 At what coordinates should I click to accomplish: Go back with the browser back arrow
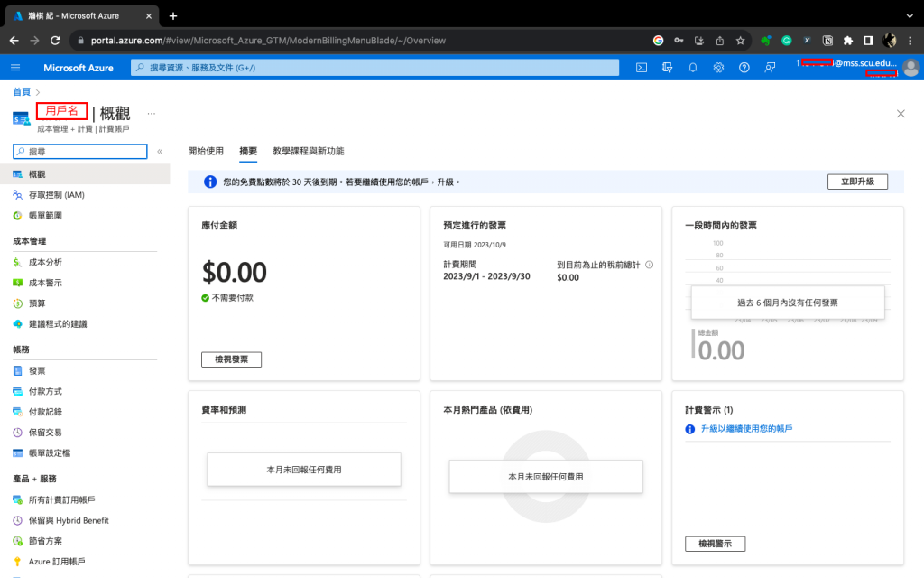(14, 41)
